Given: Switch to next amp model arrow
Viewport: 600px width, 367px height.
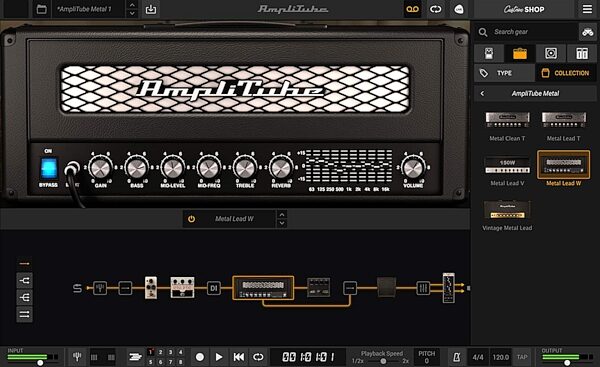Looking at the screenshot, I should [282, 223].
